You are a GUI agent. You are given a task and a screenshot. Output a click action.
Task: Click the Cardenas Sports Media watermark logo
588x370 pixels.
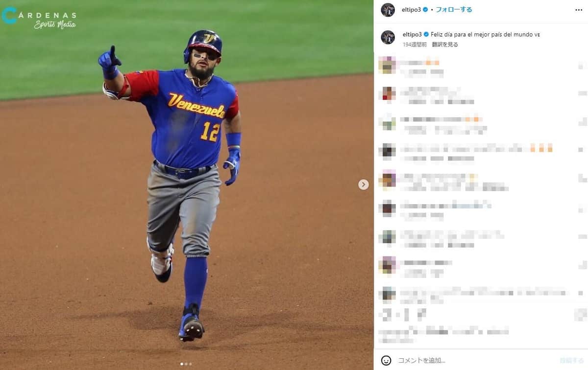39,17
